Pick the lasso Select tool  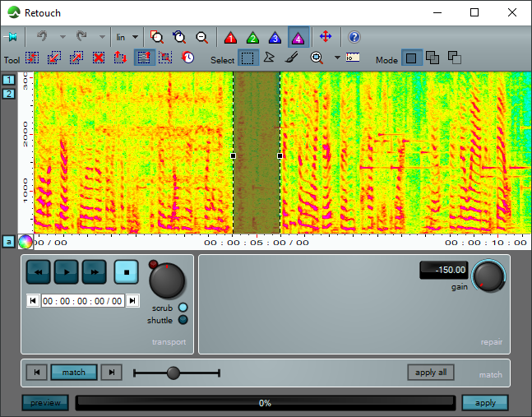(x=269, y=57)
